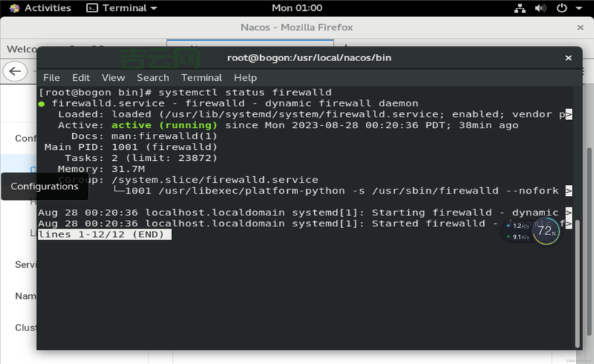Viewport: 594px width, 364px height.
Task: Expand system menu via arrow beside power icon
Action: [578, 8]
